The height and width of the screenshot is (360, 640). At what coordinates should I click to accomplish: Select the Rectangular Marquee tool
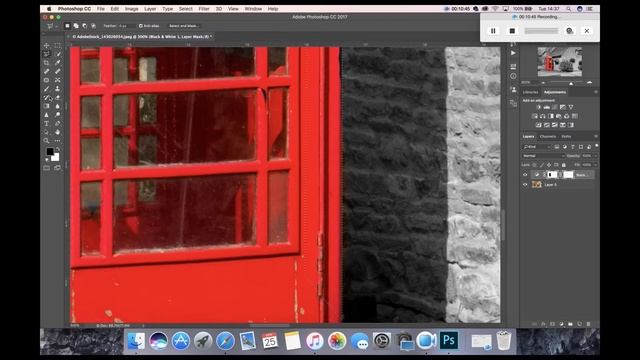pos(58,45)
